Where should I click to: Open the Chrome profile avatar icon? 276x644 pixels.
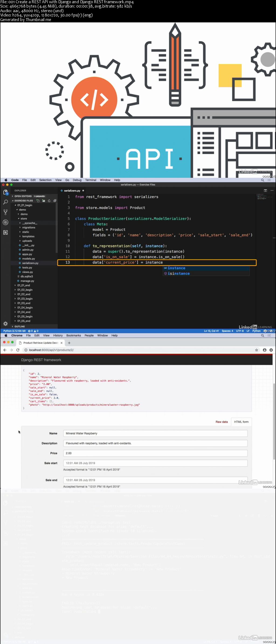(265, 350)
